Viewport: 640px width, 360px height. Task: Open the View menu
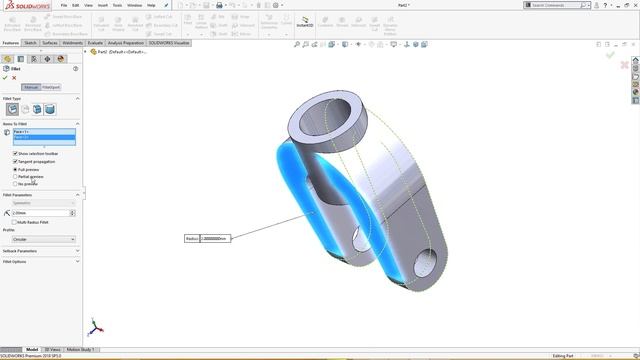88,5
